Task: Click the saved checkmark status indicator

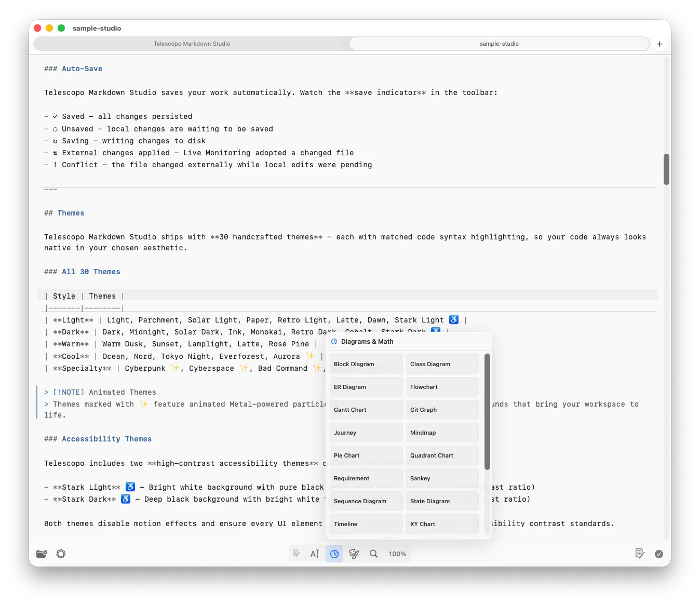Action: (659, 554)
